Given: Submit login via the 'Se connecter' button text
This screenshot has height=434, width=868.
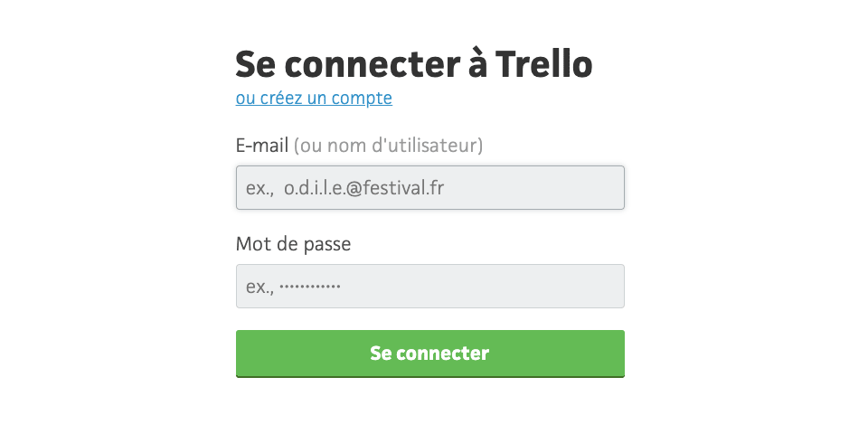Looking at the screenshot, I should [429, 354].
